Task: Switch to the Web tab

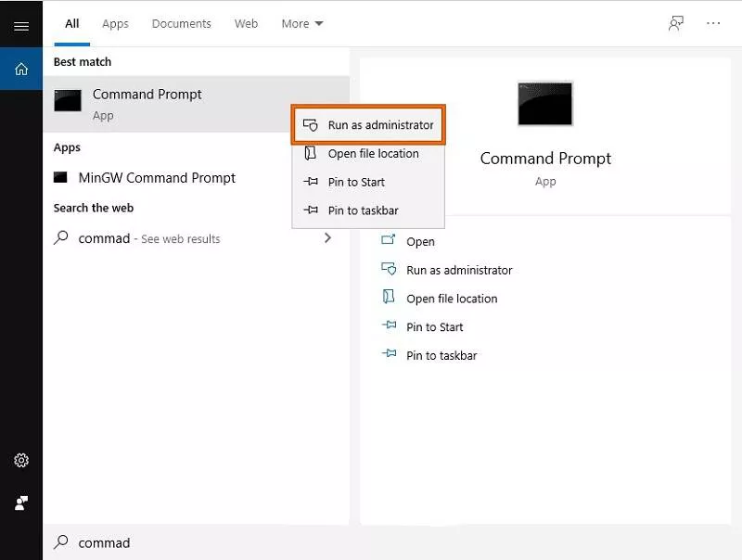Action: click(246, 24)
